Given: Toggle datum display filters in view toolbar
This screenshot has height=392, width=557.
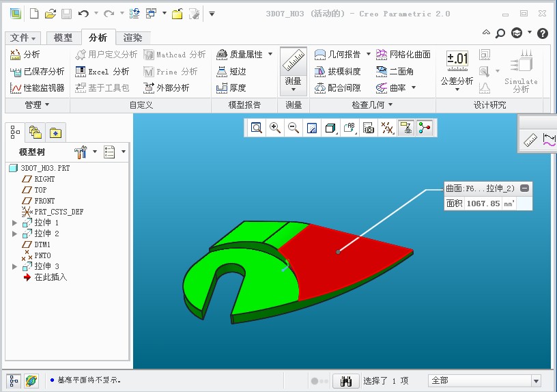Looking at the screenshot, I should pyautogui.click(x=387, y=128).
